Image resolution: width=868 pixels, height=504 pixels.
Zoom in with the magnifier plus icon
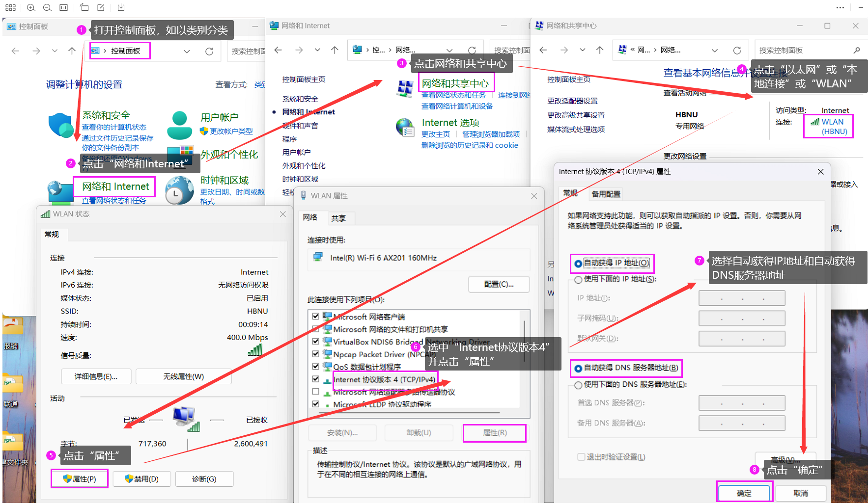pos(31,7)
